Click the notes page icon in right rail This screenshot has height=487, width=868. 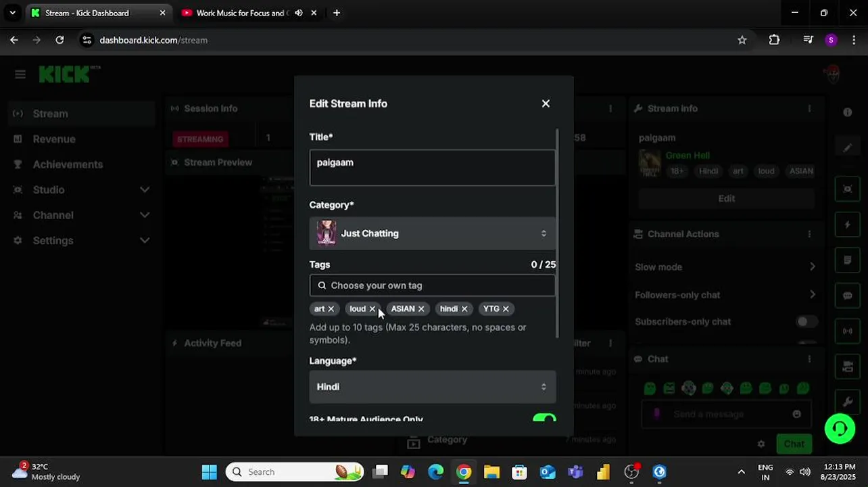[848, 260]
